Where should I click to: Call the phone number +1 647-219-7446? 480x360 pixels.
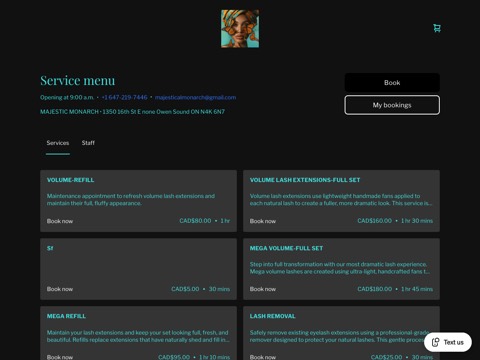click(124, 97)
